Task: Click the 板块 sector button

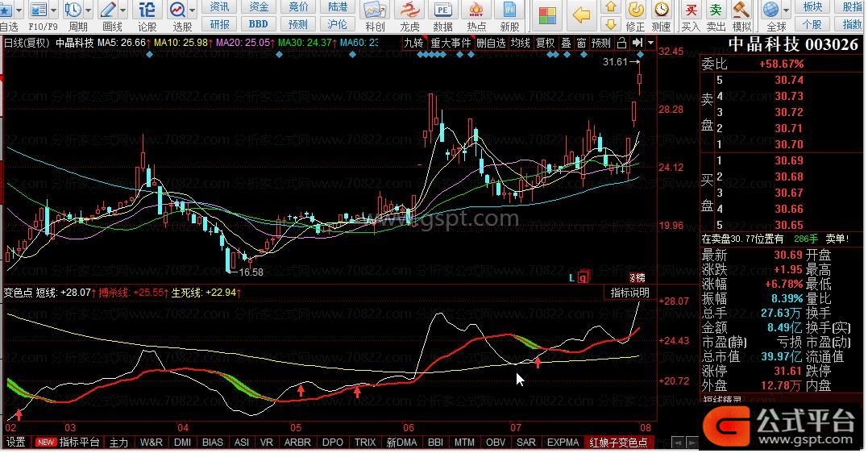Action: 812,6
